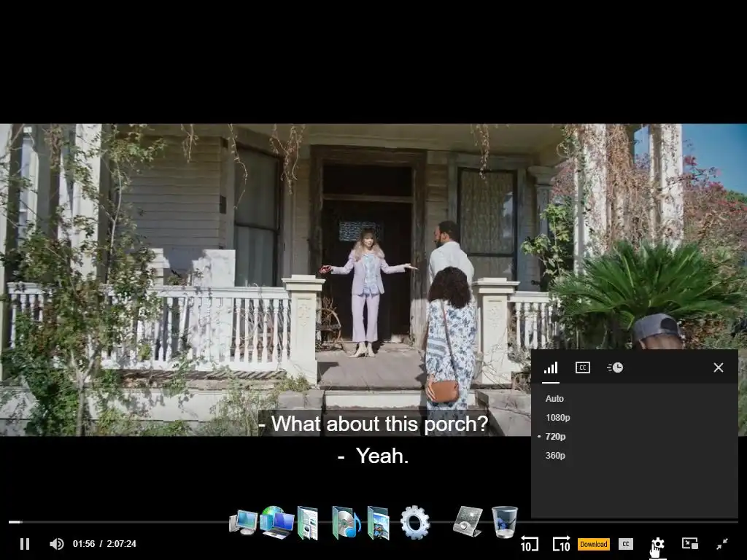
Task: Mute the volume speaker icon
Action: [57, 544]
